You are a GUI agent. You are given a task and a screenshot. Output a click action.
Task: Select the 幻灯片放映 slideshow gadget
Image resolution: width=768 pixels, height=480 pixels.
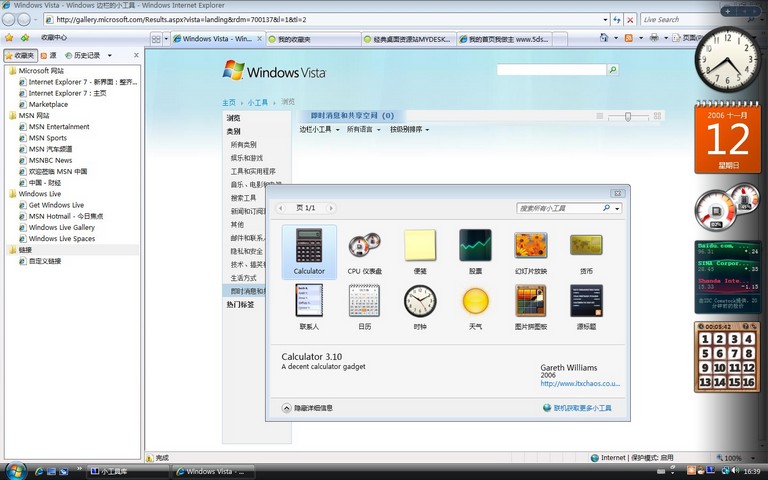point(530,245)
